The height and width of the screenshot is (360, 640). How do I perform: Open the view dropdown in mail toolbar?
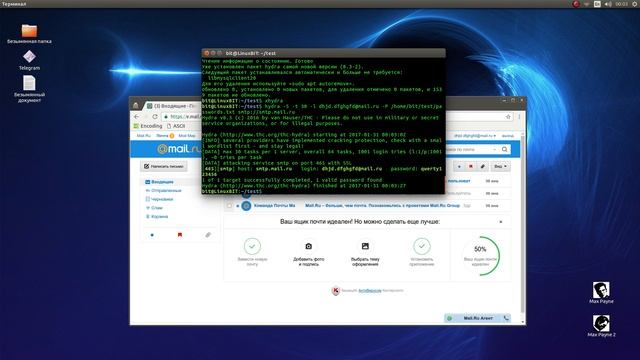tap(500, 167)
